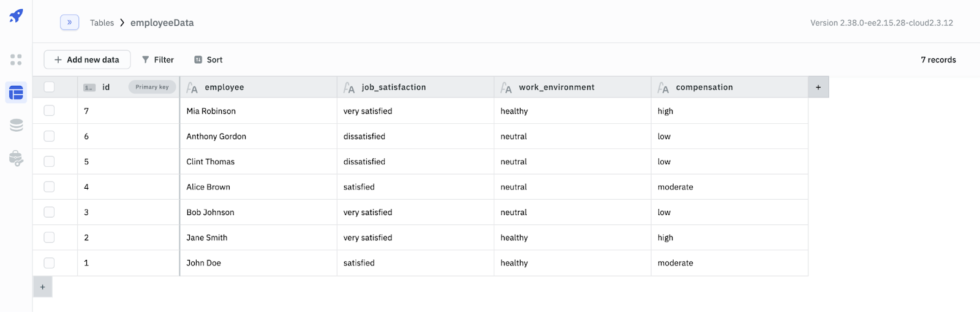Click the employeeData breadcrumb title
980x312 pixels.
162,23
